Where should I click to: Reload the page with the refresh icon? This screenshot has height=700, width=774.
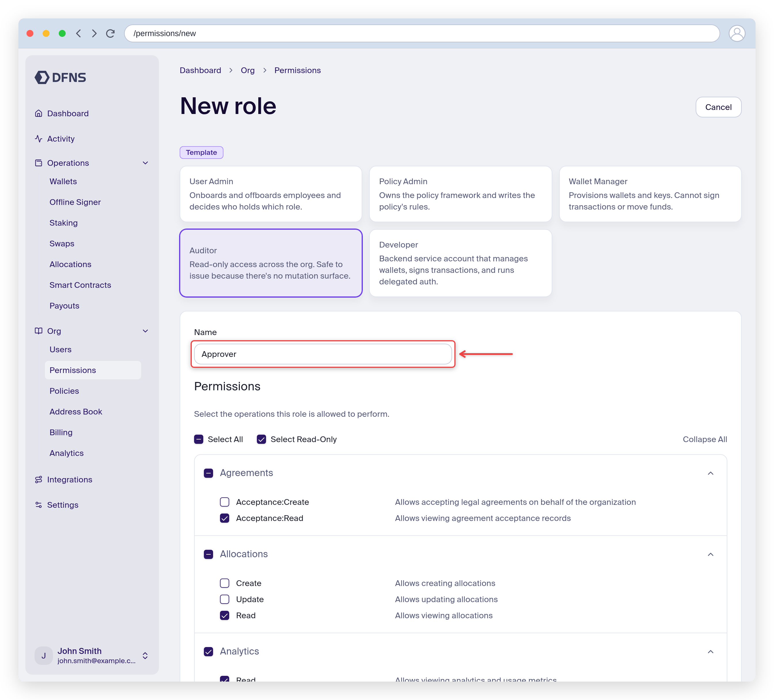[x=111, y=33]
